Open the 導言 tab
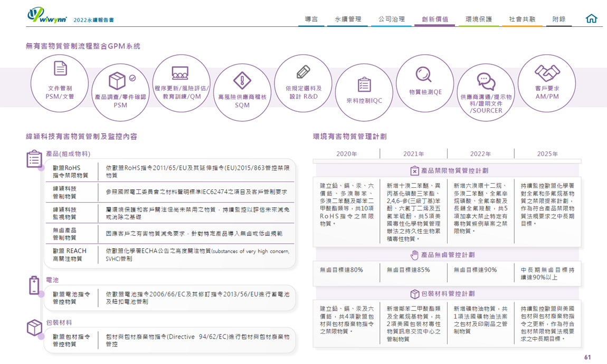This screenshot has height=364, width=607. pyautogui.click(x=311, y=20)
